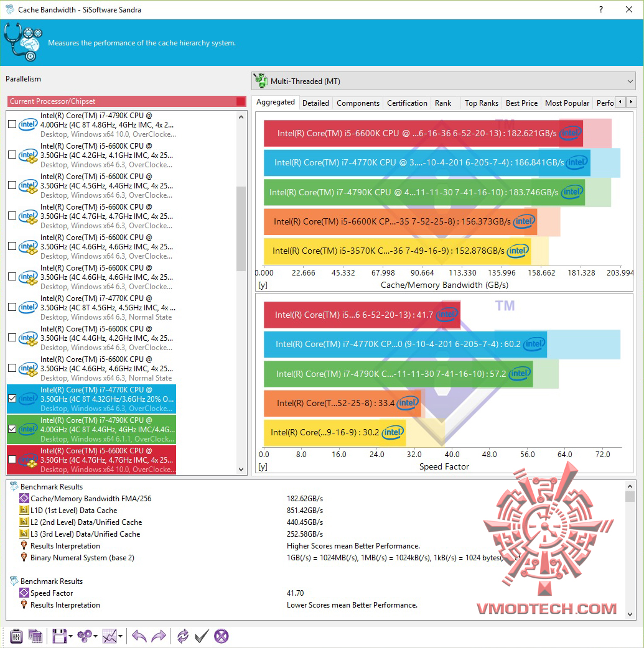Check the i5-6600K 4.2GHz, 4.1GHz IMC checkbox

[x=12, y=155]
